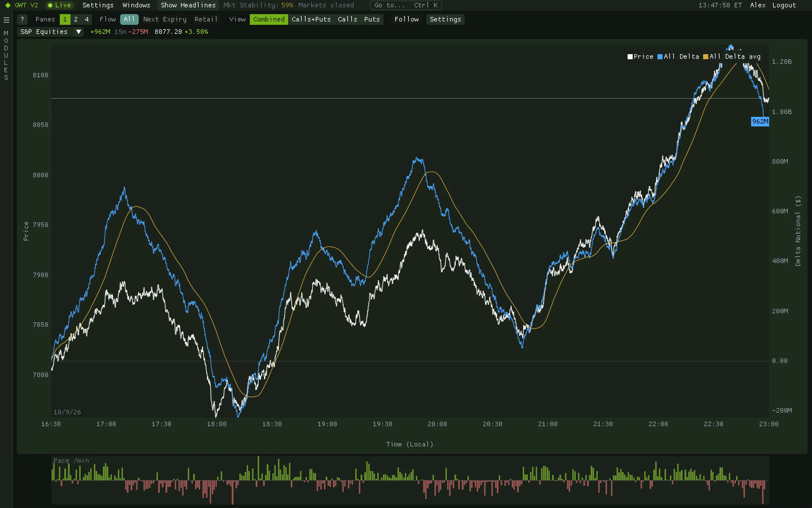Click the Go to... Ctrl K search field

tap(406, 5)
